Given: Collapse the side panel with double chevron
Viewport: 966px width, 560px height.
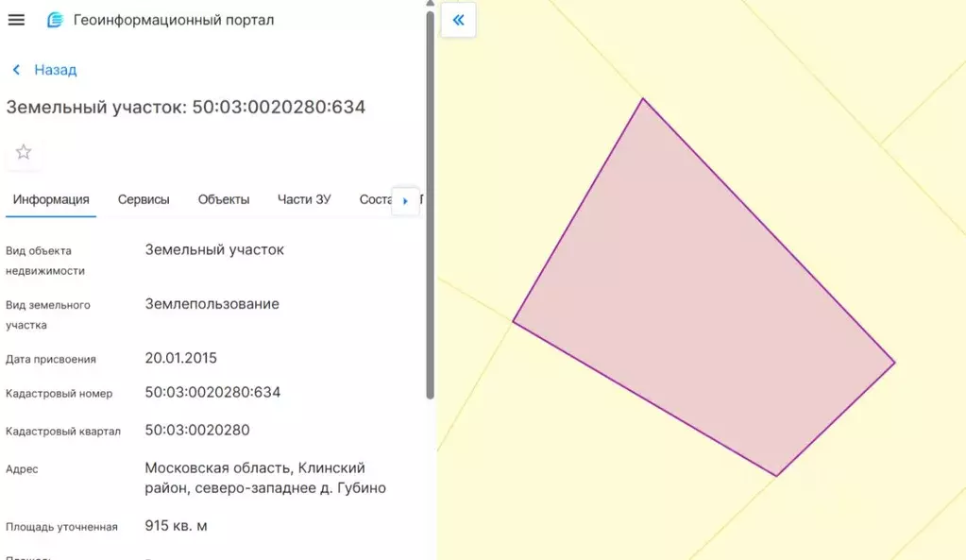Looking at the screenshot, I should click(x=458, y=21).
